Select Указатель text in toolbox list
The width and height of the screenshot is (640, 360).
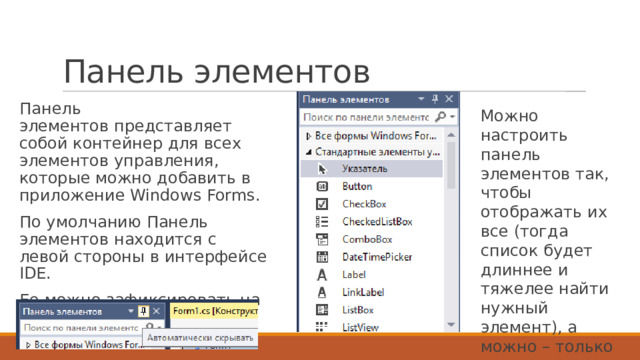point(364,169)
